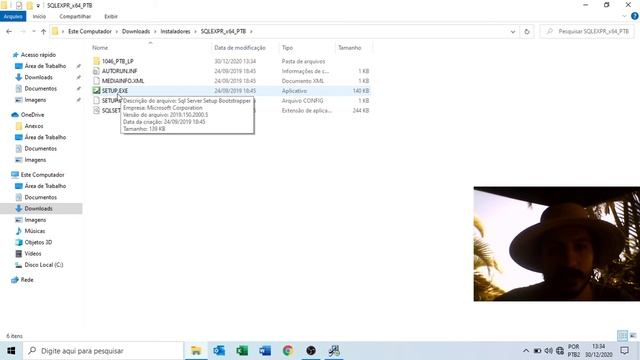Viewport: 640px width, 360px height.
Task: Open the taskbar clock and date
Action: tap(599, 351)
